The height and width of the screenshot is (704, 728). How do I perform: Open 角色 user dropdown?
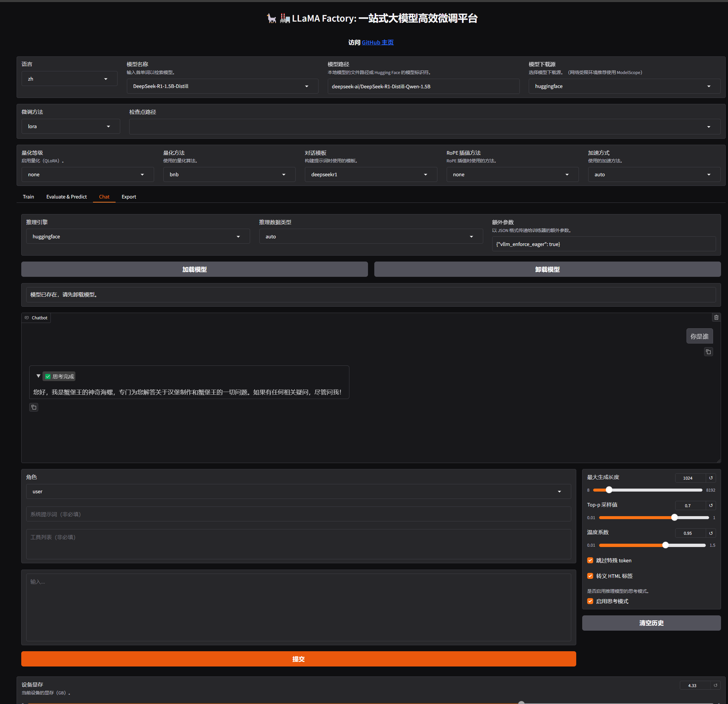click(298, 491)
